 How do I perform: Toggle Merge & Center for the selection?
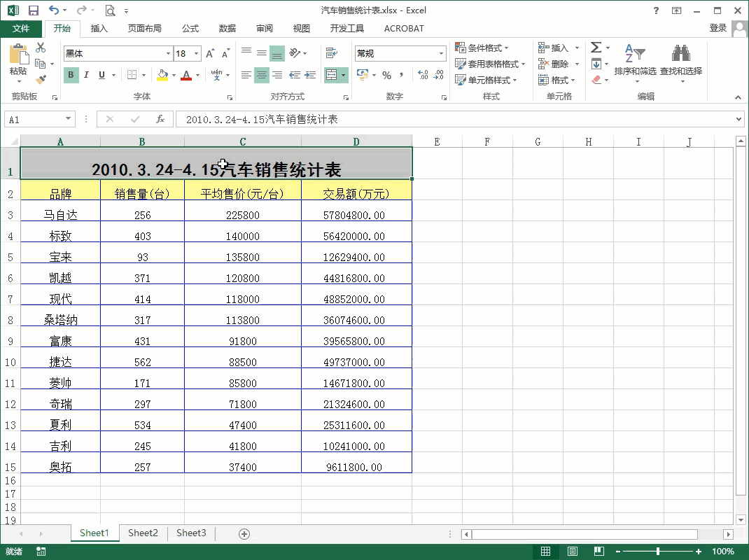(331, 75)
